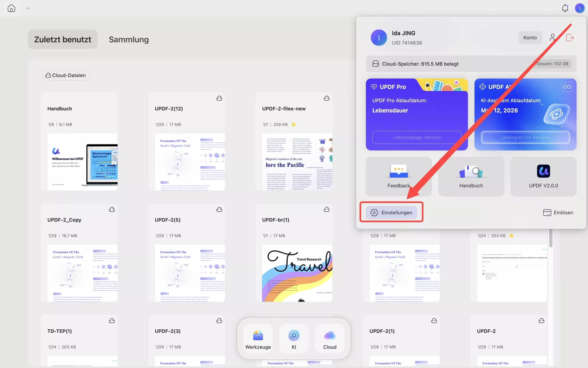Viewport: 588px width, 368px height.
Task: Click cloud icon on UPDF-2 card
Action: (x=541, y=321)
